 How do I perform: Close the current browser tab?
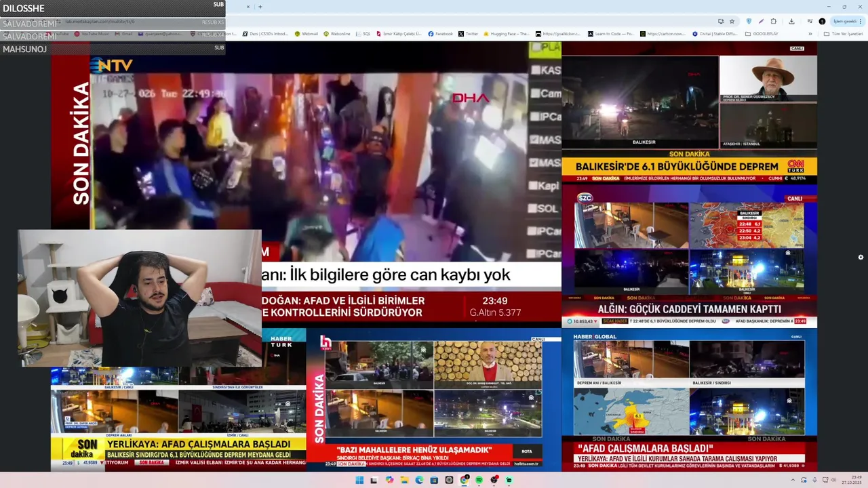click(x=248, y=7)
